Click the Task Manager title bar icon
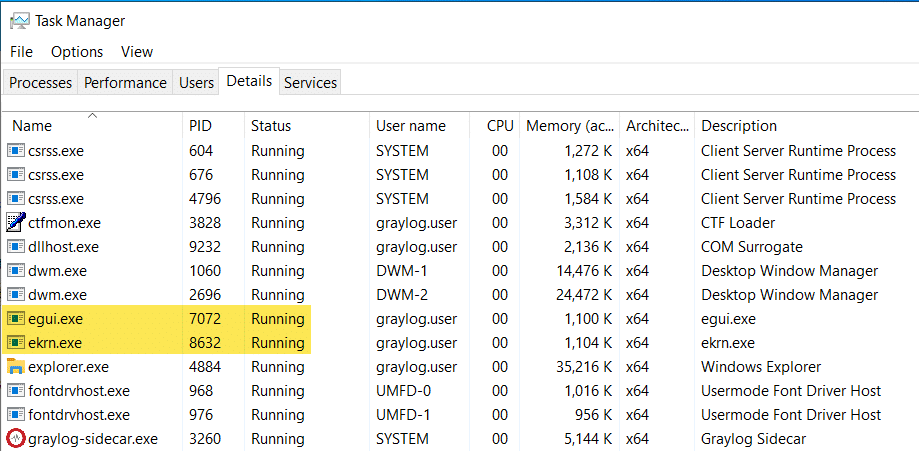919x451 pixels. (x=19, y=20)
